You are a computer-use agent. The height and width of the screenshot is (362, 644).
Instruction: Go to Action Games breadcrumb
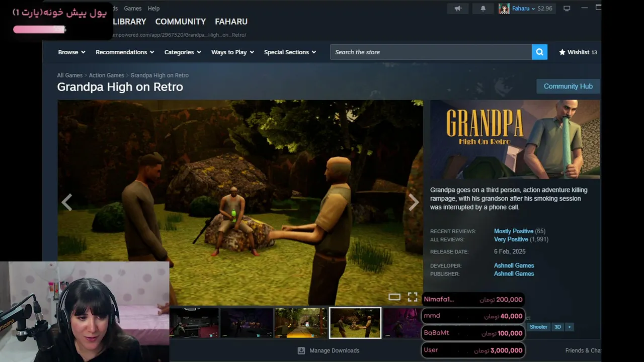pos(106,75)
